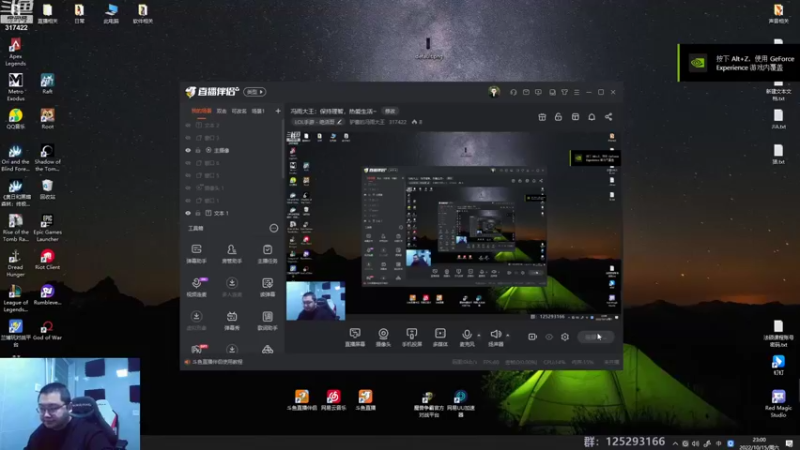Add a 直播屏幕 screen capture source

[x=355, y=337]
